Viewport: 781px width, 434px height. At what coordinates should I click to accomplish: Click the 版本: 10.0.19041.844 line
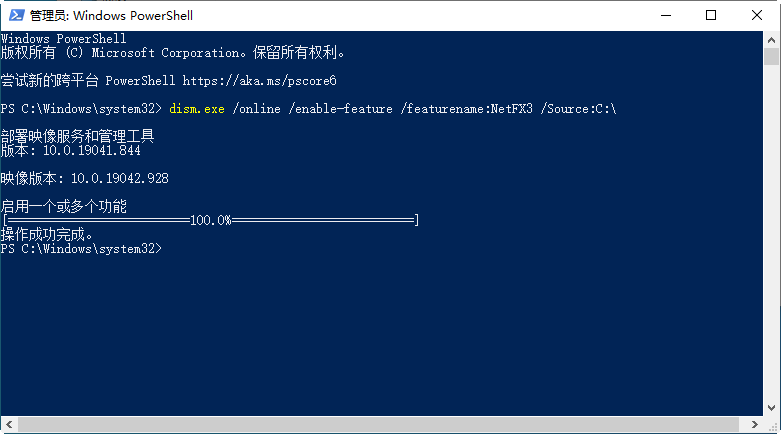click(71, 150)
